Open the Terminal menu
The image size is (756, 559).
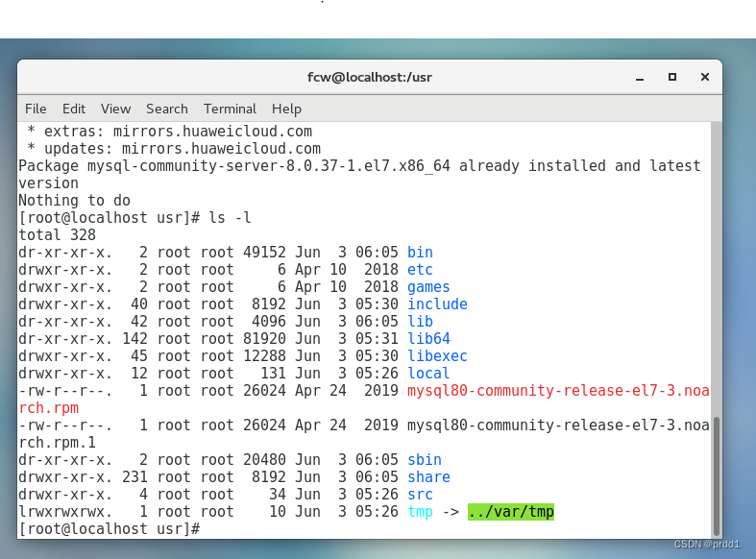point(230,109)
